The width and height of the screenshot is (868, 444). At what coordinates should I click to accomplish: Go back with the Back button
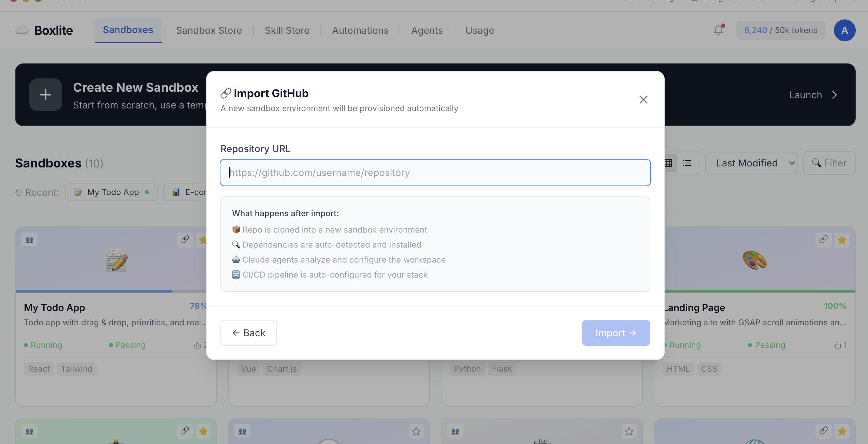pyautogui.click(x=248, y=333)
